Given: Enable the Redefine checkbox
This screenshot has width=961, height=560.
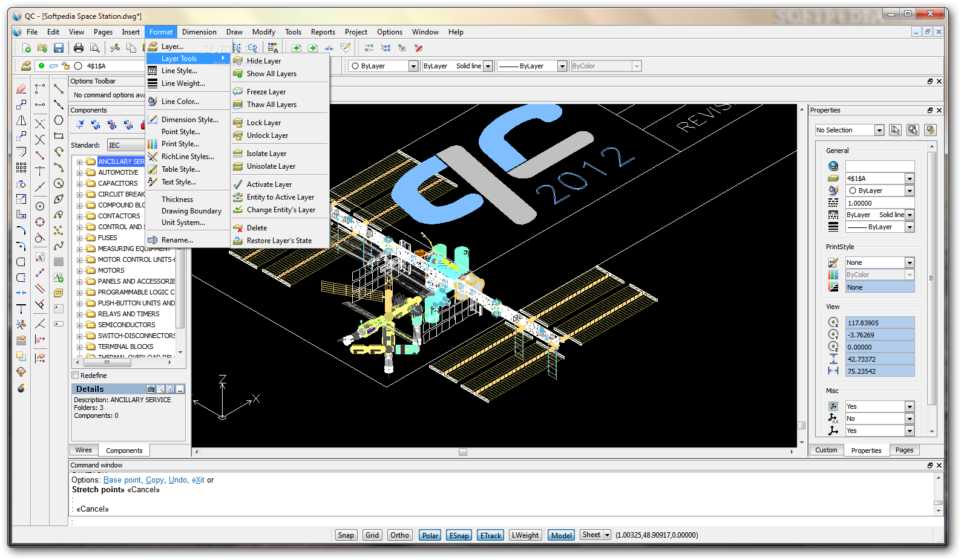Looking at the screenshot, I should 76,376.
